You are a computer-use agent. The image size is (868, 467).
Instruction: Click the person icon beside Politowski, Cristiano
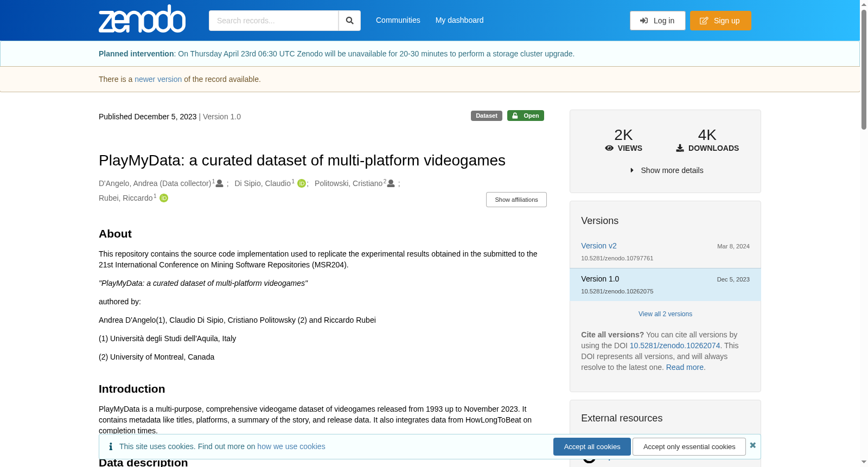coord(391,183)
